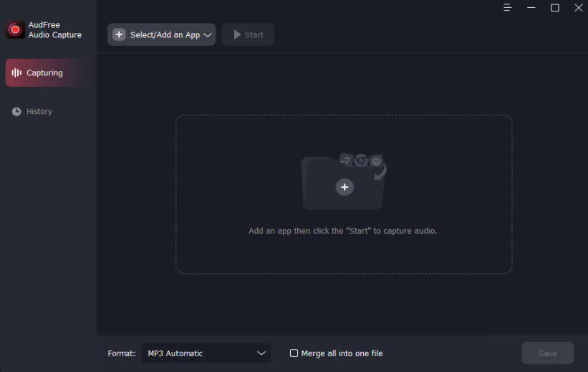
Task: Click the plus circle on the folder
Action: coord(344,187)
